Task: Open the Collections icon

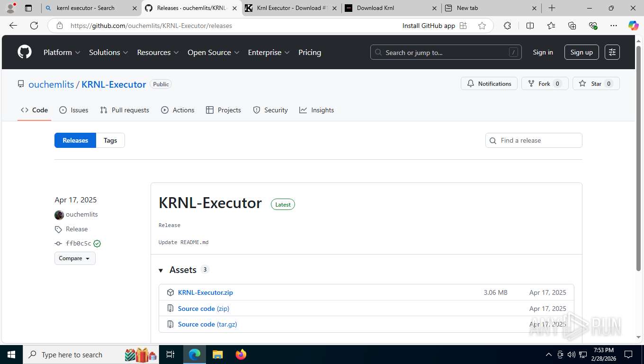Action: coord(572,26)
